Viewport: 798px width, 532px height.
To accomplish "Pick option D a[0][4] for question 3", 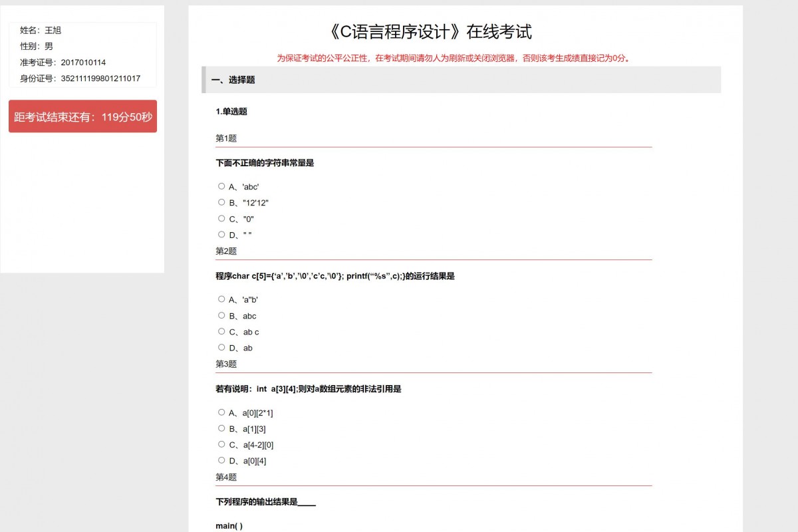I will pyautogui.click(x=221, y=460).
